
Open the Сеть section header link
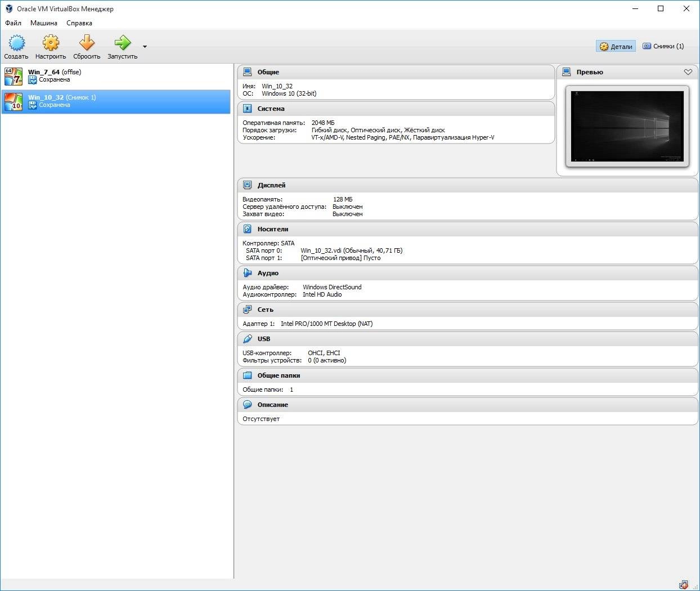tap(266, 310)
